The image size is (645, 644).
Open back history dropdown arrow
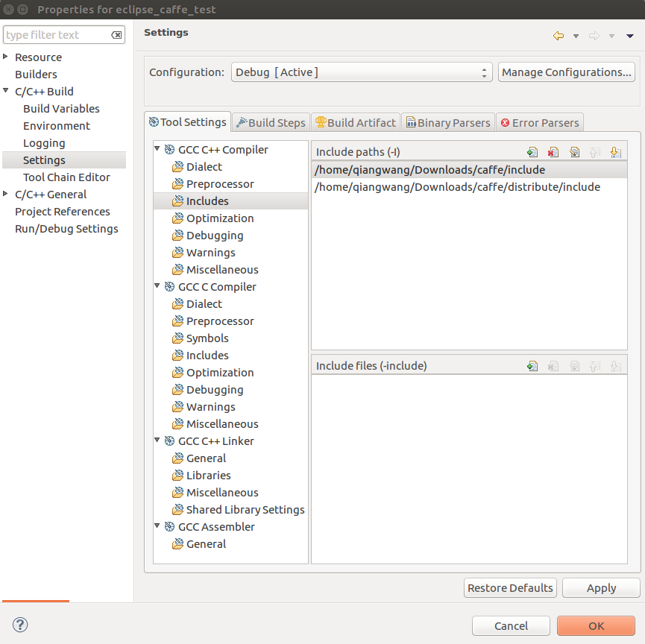[576, 37]
